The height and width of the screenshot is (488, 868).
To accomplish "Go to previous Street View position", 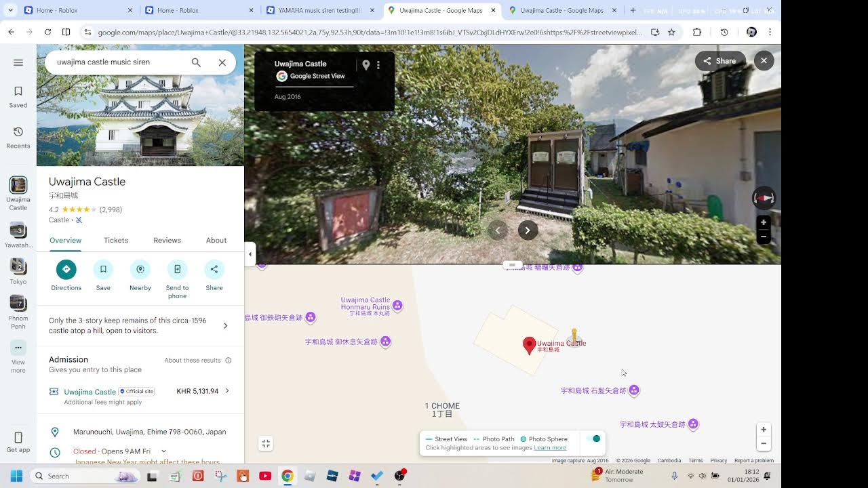I will point(497,230).
